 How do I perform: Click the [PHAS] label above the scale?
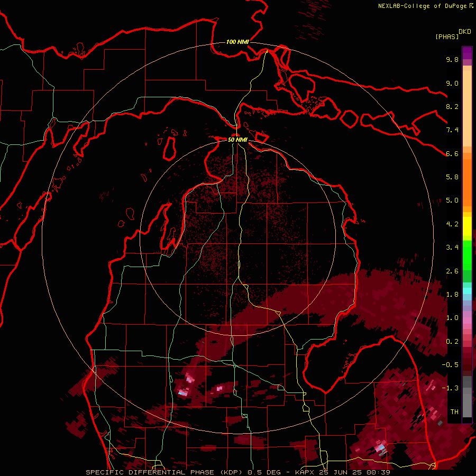[447, 36]
